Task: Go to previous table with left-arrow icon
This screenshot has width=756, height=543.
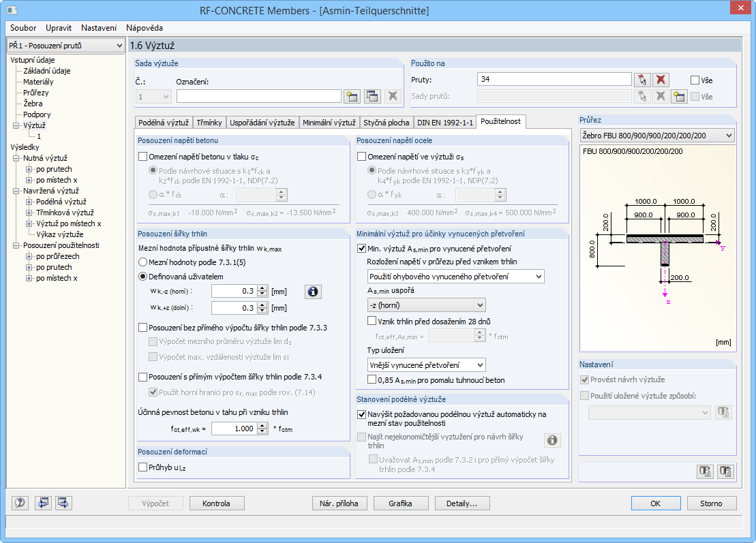Action: pos(43,503)
